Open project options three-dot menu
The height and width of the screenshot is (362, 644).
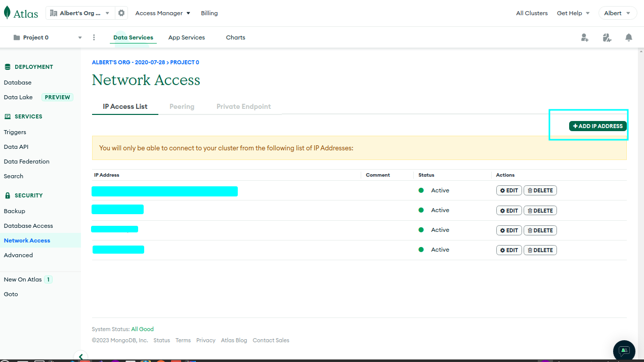[94, 37]
